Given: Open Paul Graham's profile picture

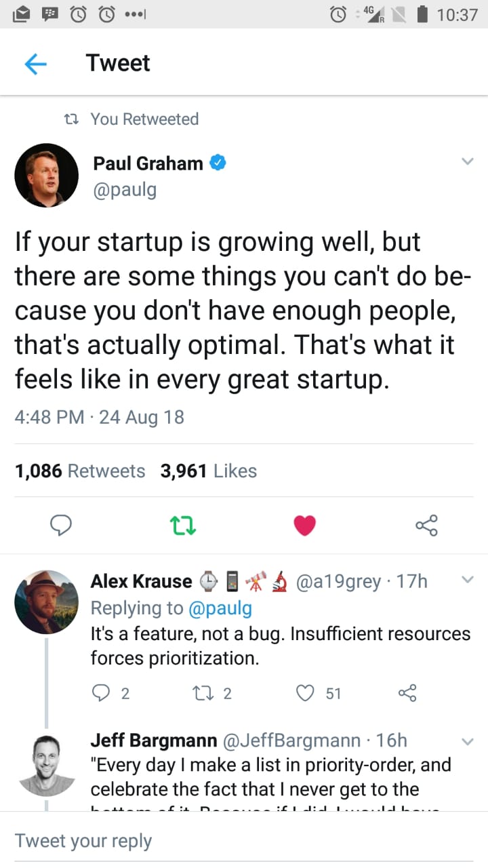Looking at the screenshot, I should point(47,175).
